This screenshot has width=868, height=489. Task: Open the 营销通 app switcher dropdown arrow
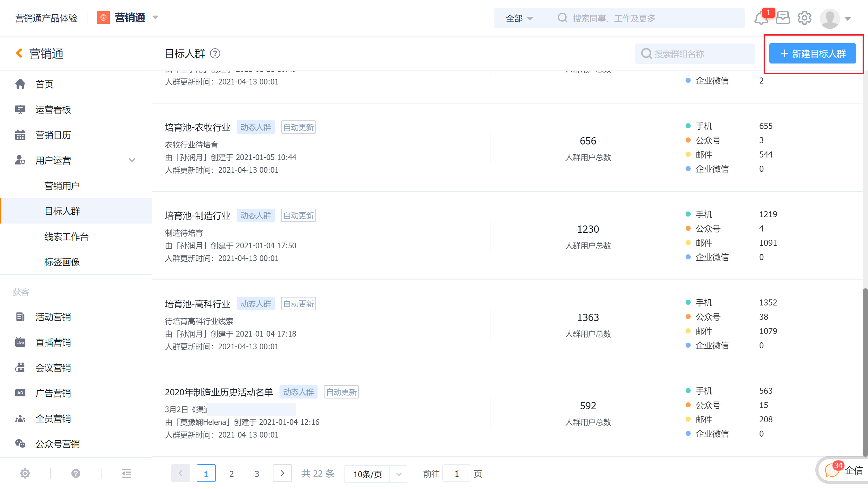coord(155,17)
